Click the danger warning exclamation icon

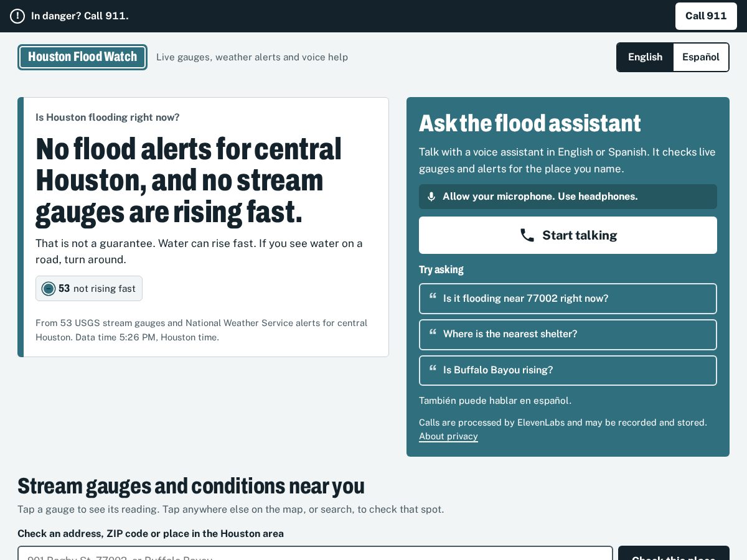coord(17,16)
